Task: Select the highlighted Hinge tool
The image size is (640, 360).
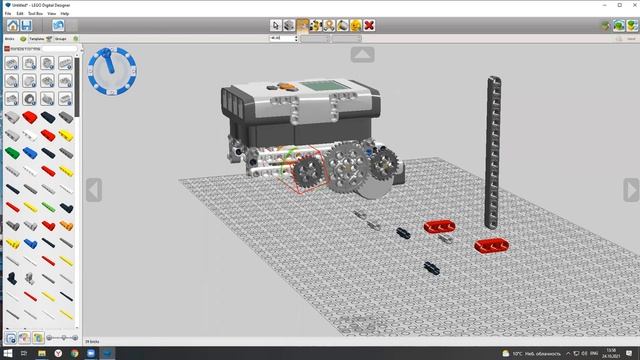Action: click(302, 25)
